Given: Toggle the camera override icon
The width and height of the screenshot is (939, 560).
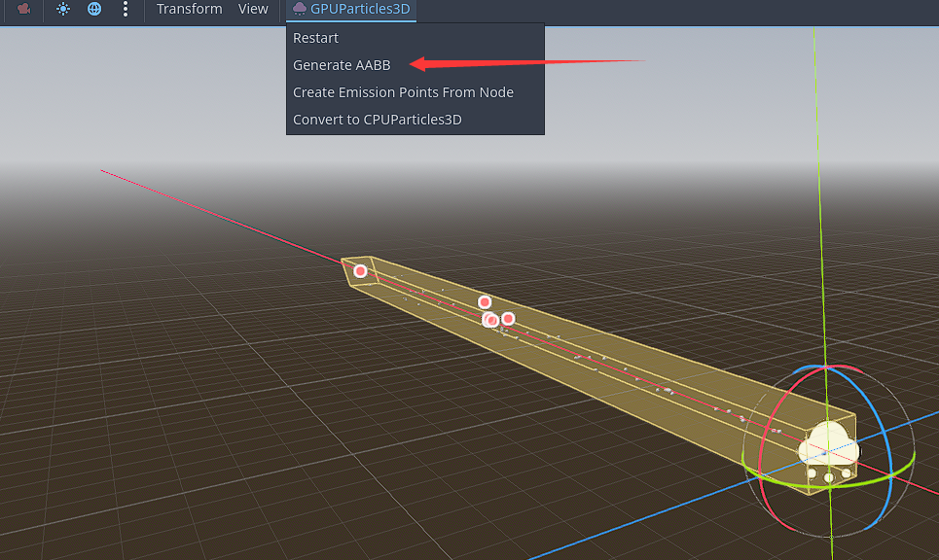Looking at the screenshot, I should (23, 9).
